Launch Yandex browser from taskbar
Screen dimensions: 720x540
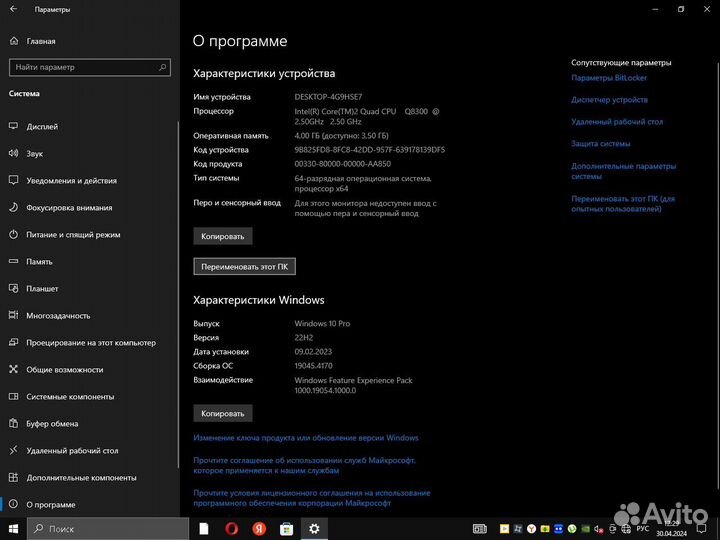pos(259,529)
